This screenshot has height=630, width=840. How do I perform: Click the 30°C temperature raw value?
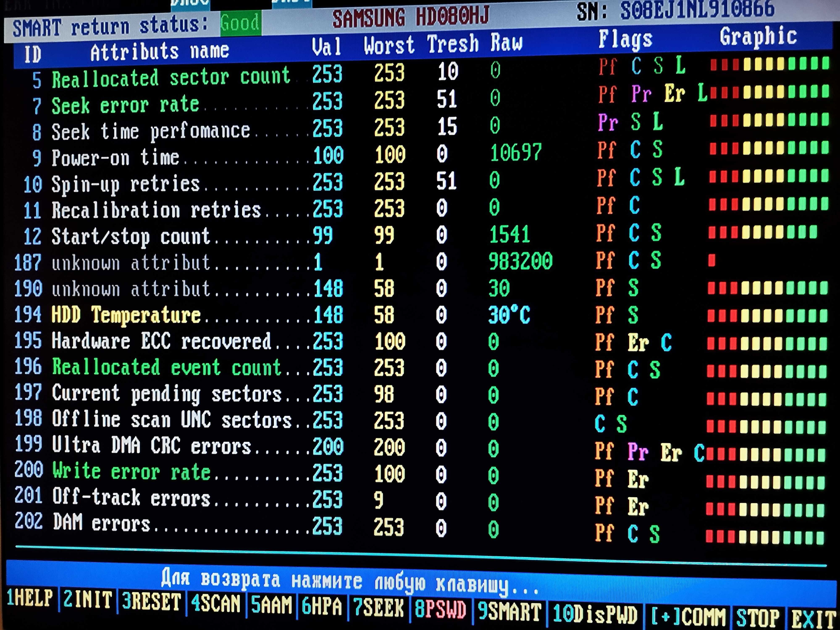(x=509, y=315)
